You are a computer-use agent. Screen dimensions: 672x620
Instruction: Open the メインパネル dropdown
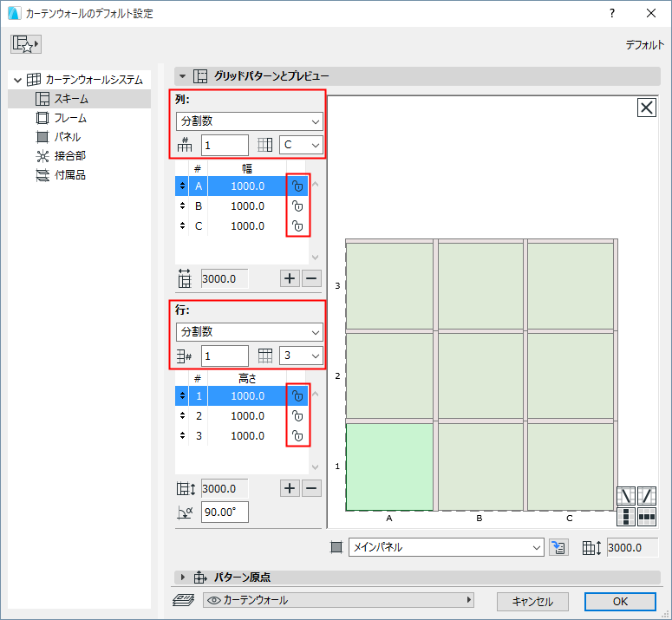447,547
